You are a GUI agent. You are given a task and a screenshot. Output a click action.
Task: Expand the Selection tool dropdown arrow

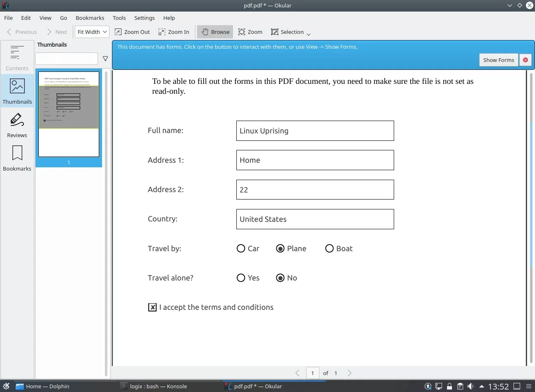pos(309,34)
